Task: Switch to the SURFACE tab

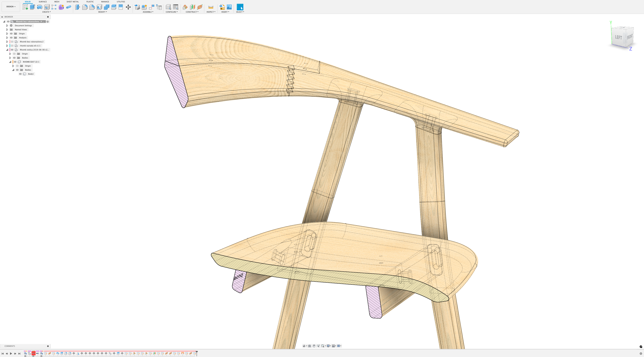Action: pos(42,2)
